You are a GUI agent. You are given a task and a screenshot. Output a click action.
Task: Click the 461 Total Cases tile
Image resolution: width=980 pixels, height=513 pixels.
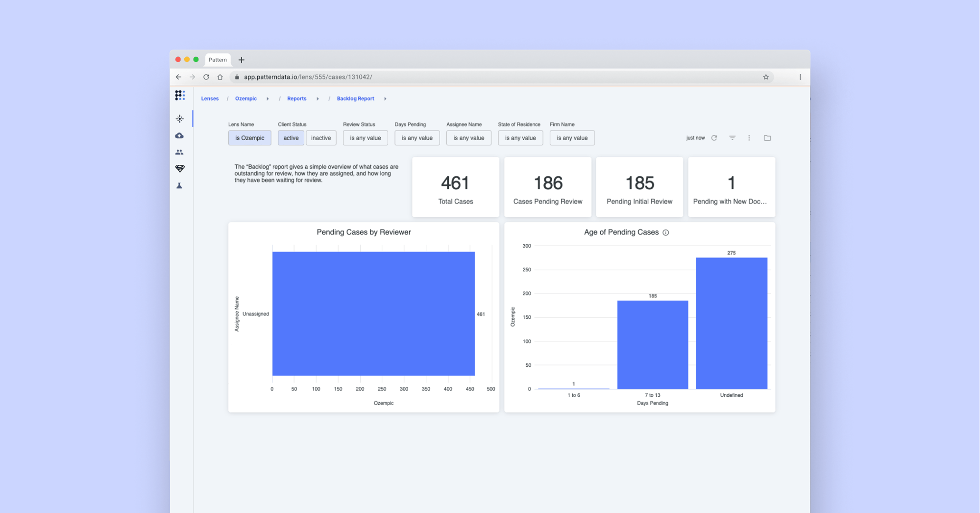point(456,187)
